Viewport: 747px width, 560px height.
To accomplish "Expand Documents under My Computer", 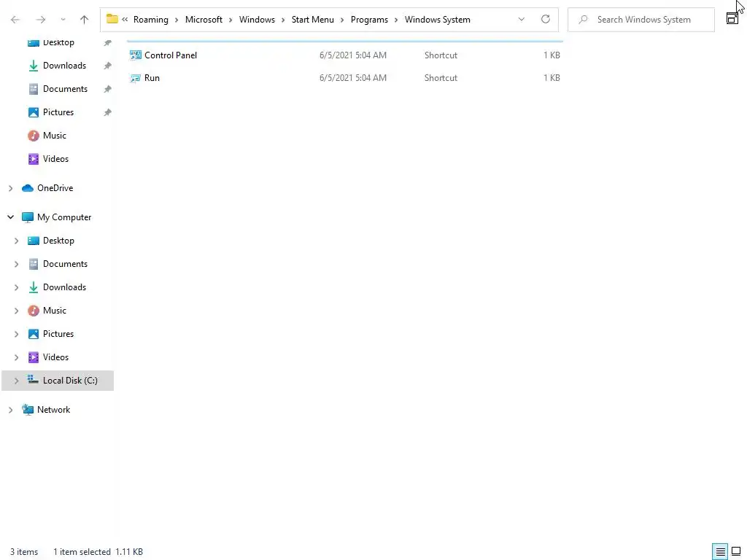I will (16, 264).
